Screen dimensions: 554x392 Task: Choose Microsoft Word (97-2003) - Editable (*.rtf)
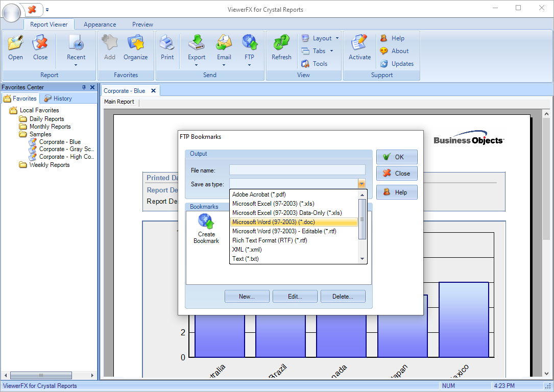click(x=294, y=231)
